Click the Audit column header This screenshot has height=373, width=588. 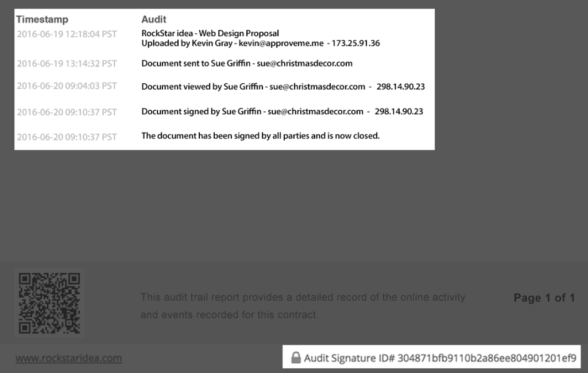click(154, 20)
